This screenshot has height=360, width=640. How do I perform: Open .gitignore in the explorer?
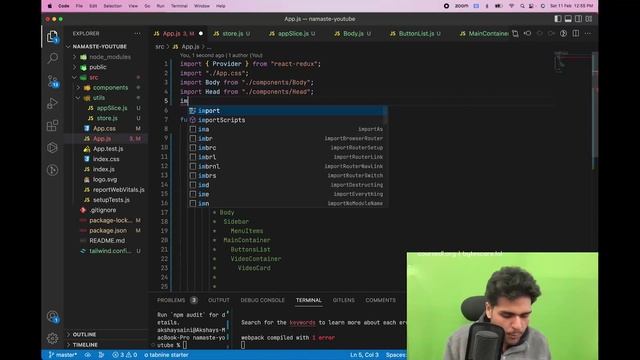pyautogui.click(x=106, y=210)
